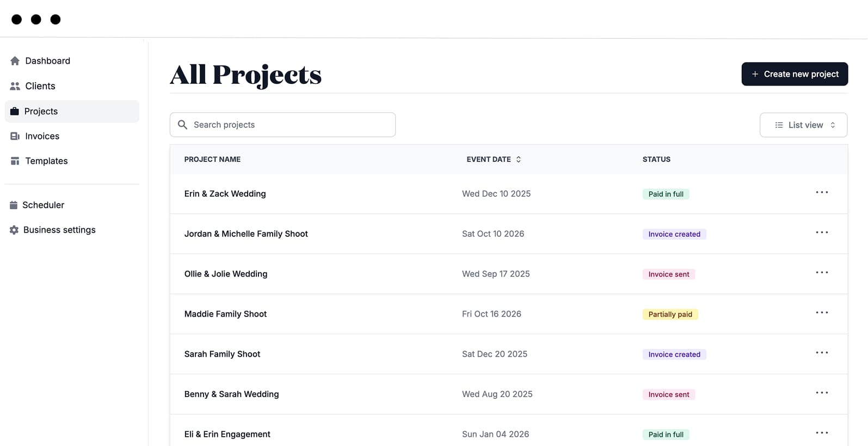
Task: Click the Partially paid status badge
Action: click(x=670, y=315)
